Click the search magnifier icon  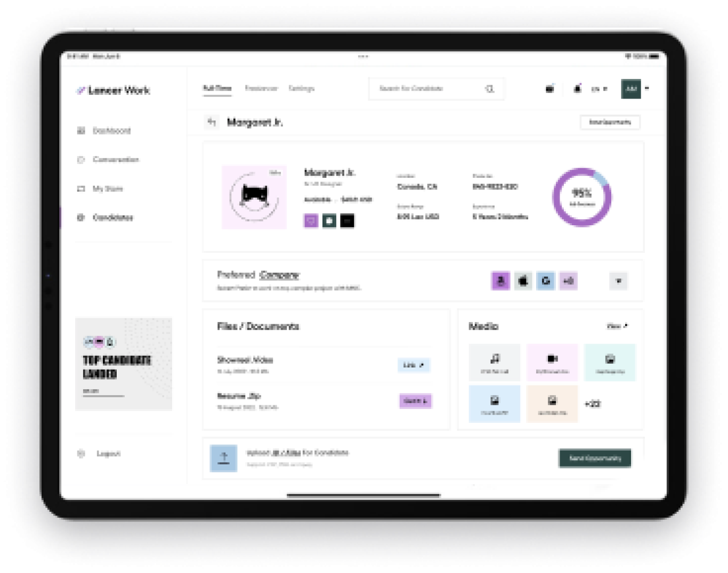pos(489,89)
